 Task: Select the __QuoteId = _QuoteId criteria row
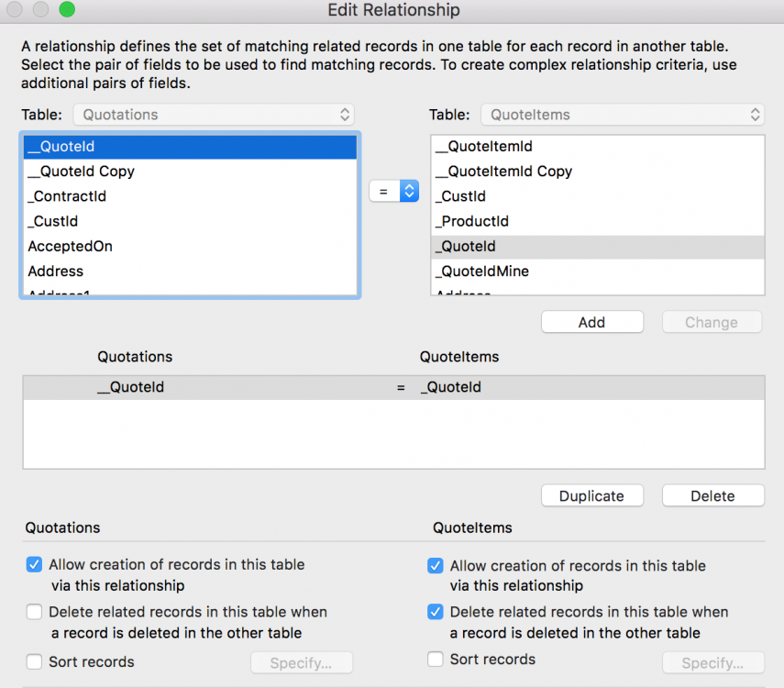[393, 387]
